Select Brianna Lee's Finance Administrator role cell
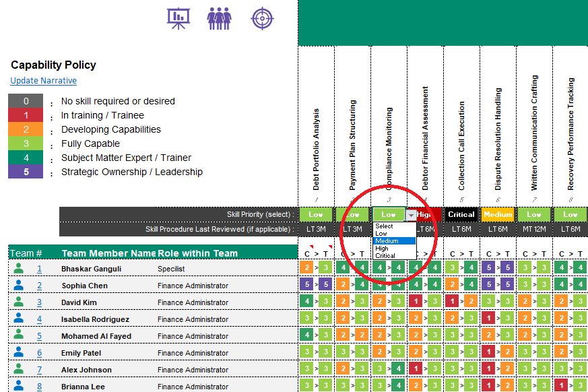Viewport: 588px width, 392px height. pyautogui.click(x=193, y=387)
